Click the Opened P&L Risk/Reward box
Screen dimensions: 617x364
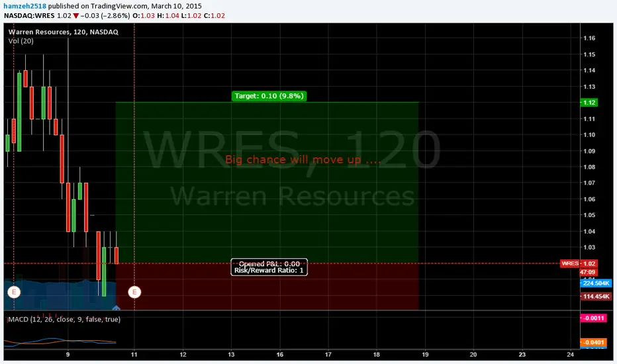pos(269,267)
